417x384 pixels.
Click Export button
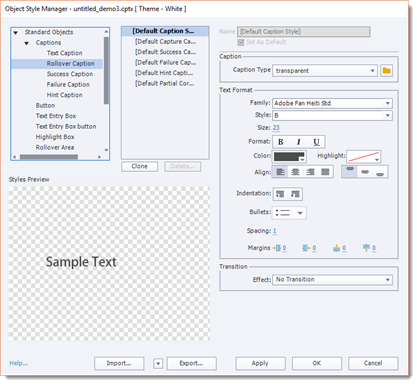(x=191, y=364)
